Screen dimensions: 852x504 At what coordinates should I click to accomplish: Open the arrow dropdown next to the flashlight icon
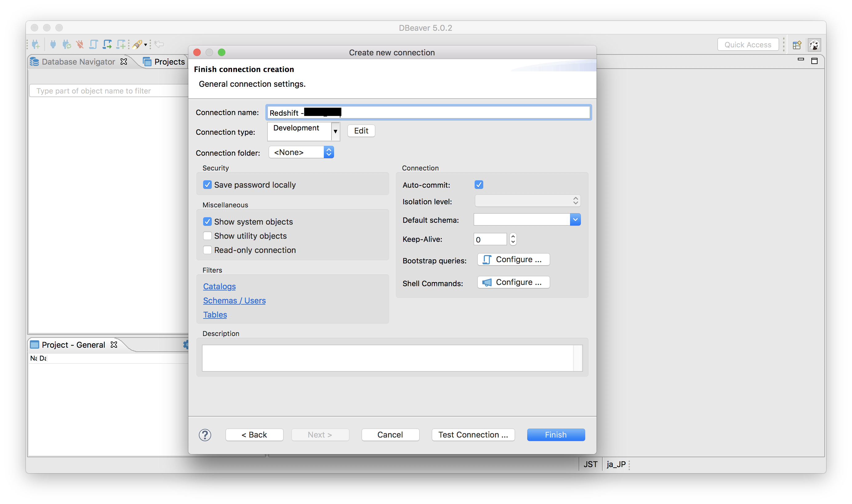(x=145, y=45)
